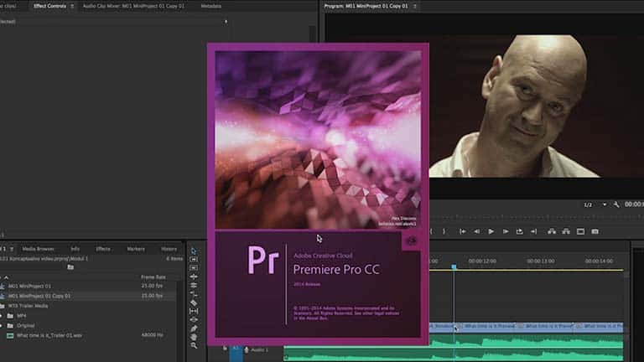
Task: Switch to the Metadata tab
Action: click(211, 6)
